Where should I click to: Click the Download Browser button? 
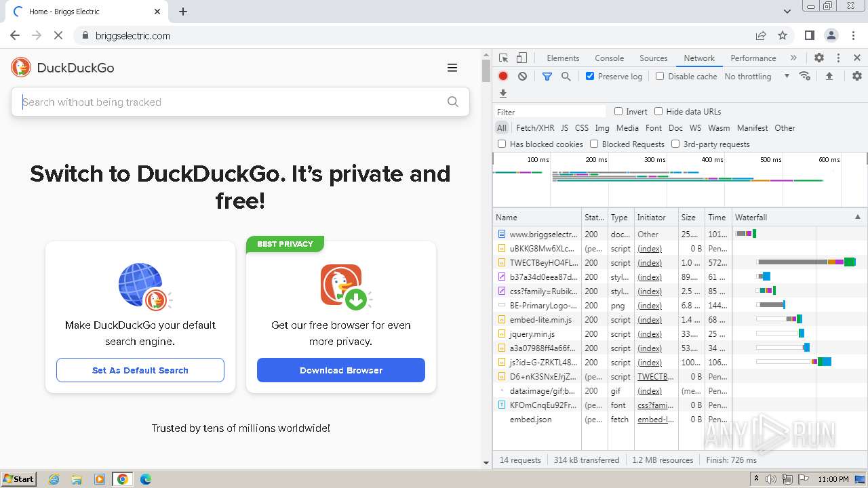(341, 370)
